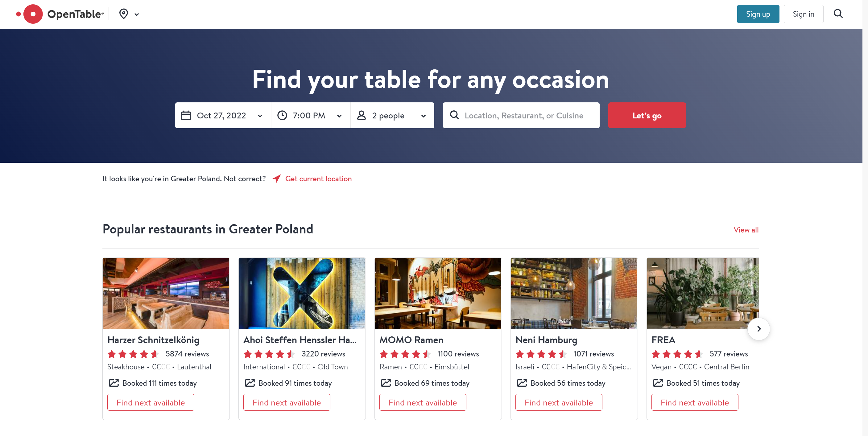Screen dimensions: 868x436
Task: Advance the restaurant carousel with the right arrow
Action: (758, 328)
